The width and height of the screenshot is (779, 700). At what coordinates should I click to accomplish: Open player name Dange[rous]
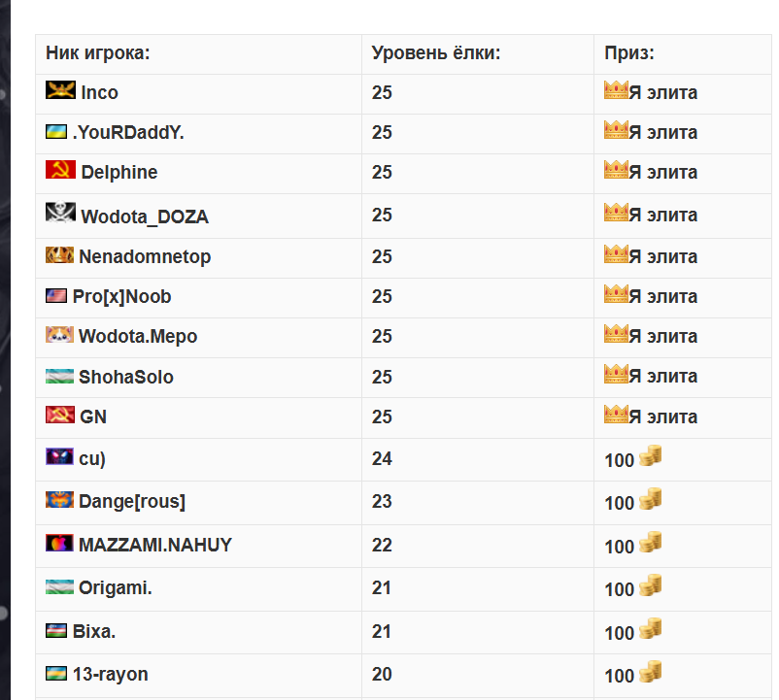[132, 501]
